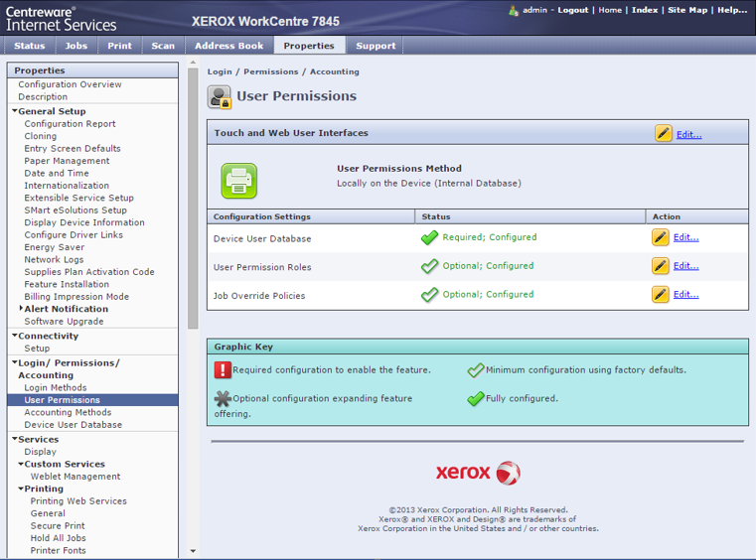
Task: Open Edit link for Device User Database
Action: coord(685,237)
